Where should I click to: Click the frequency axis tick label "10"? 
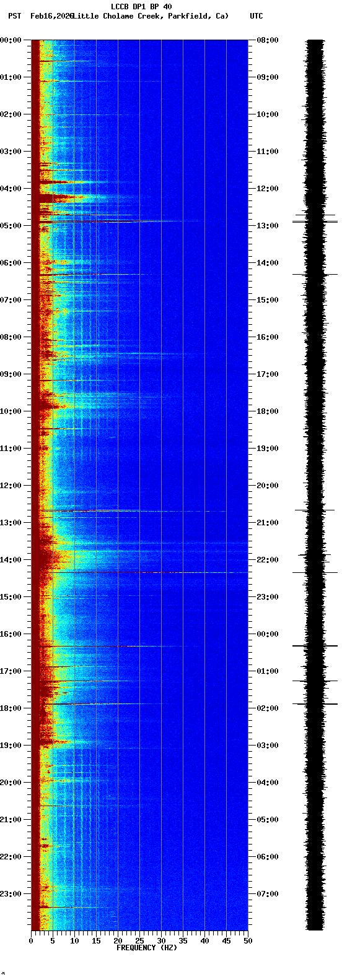(x=74, y=941)
